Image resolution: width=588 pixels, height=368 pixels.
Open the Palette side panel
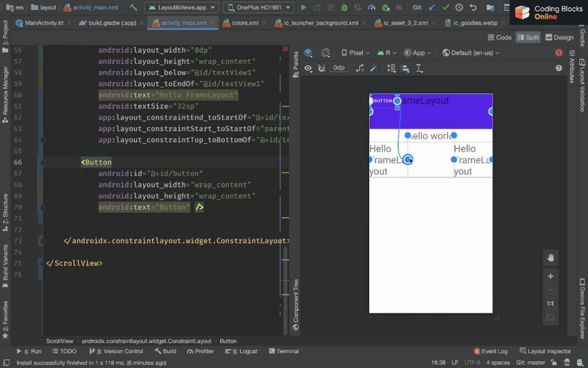click(x=296, y=64)
